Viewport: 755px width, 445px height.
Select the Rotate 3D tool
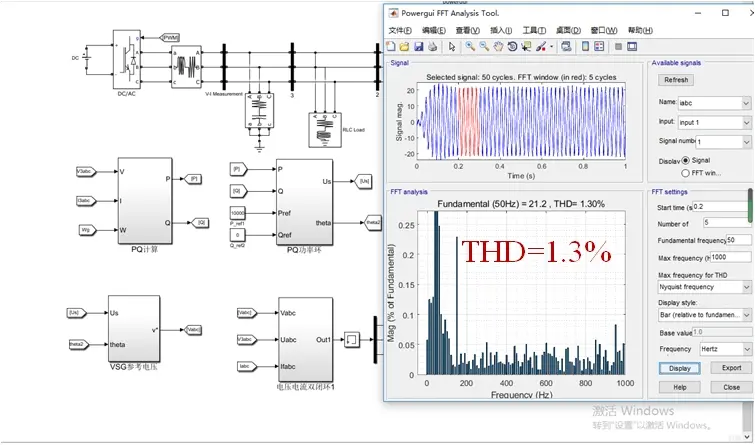[x=512, y=46]
